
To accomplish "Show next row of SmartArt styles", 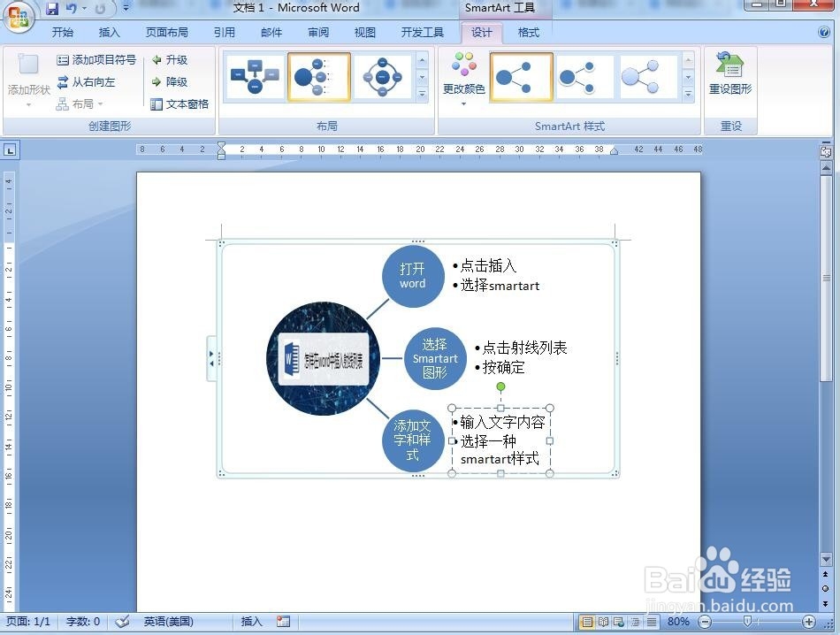I will (689, 77).
